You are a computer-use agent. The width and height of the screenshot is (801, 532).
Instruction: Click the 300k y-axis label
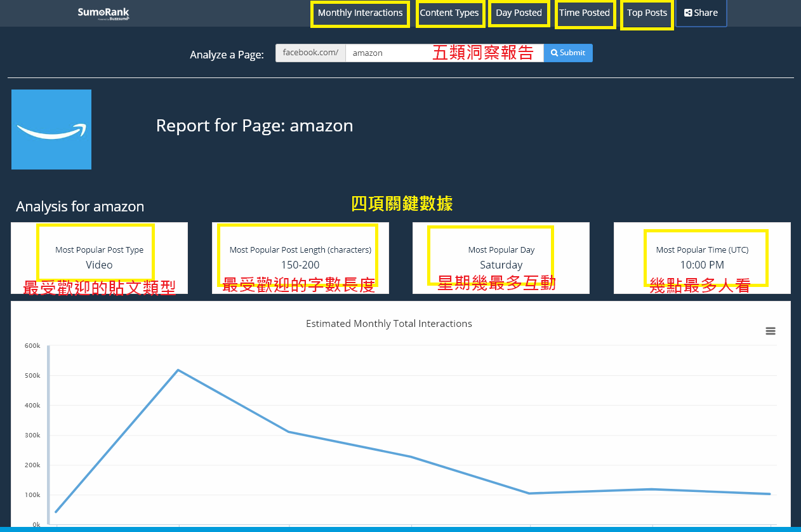coord(32,435)
